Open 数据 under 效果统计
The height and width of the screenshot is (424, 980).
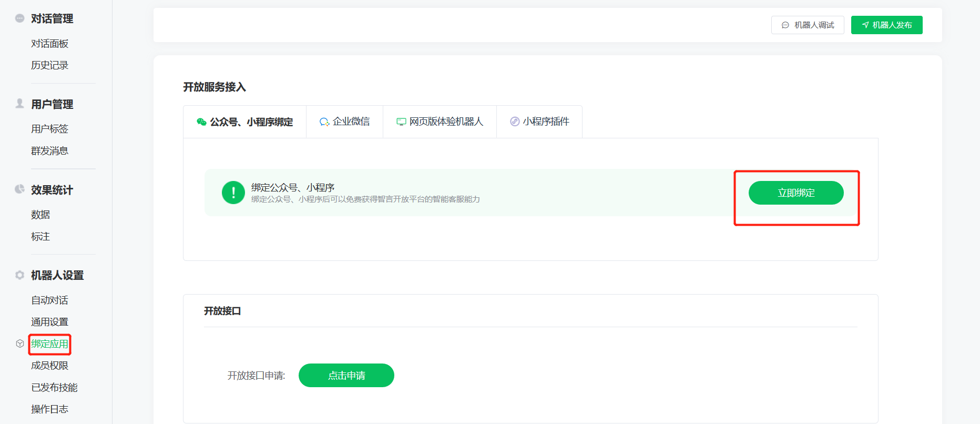(x=40, y=215)
